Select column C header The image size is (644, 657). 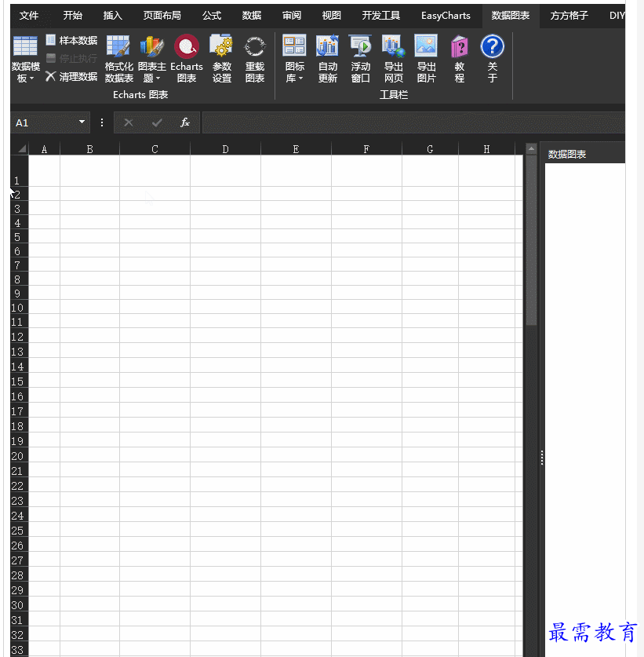click(x=155, y=148)
